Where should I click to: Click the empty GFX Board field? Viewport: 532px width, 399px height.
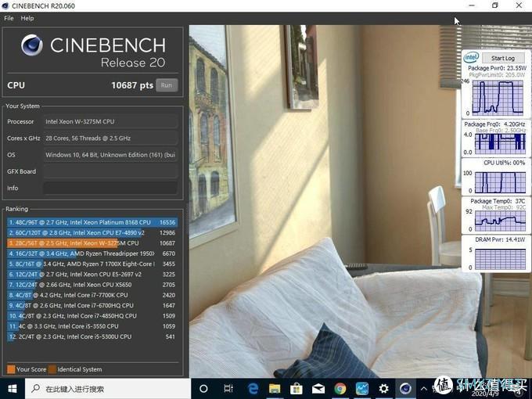(110, 171)
